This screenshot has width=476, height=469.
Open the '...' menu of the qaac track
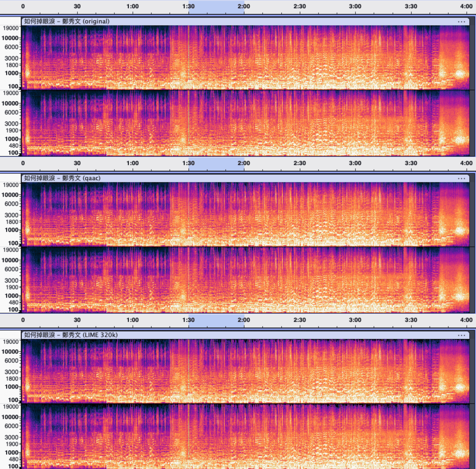point(461,179)
